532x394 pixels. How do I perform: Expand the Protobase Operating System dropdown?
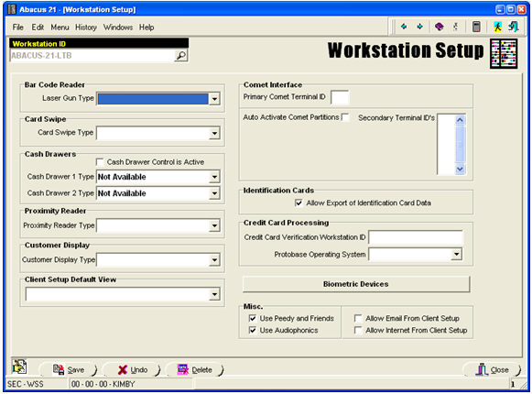(x=457, y=254)
